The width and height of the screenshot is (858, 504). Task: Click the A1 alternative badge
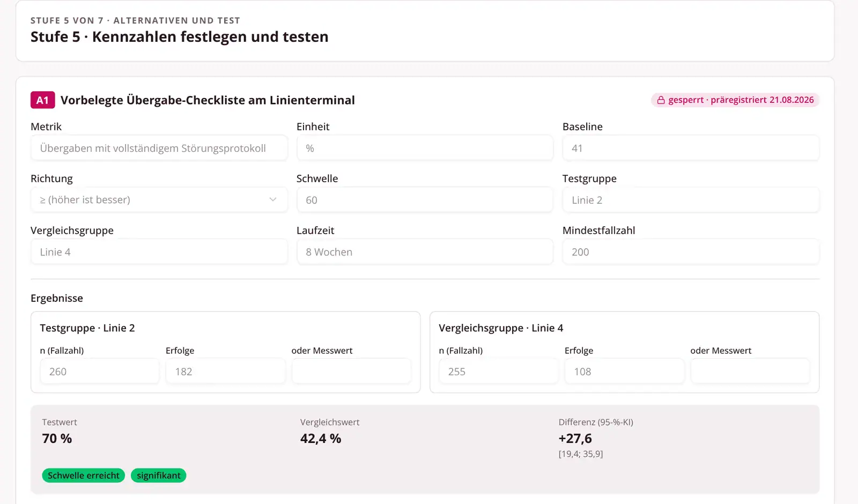coord(43,100)
